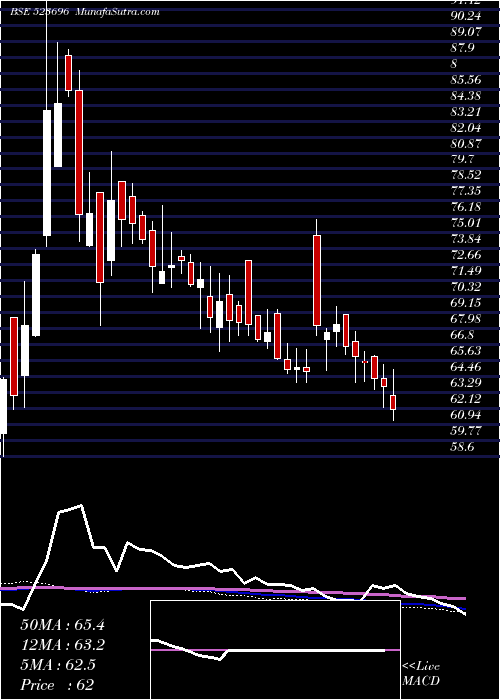
Task: Select the 80.87 price axis label
Action: (x=466, y=144)
